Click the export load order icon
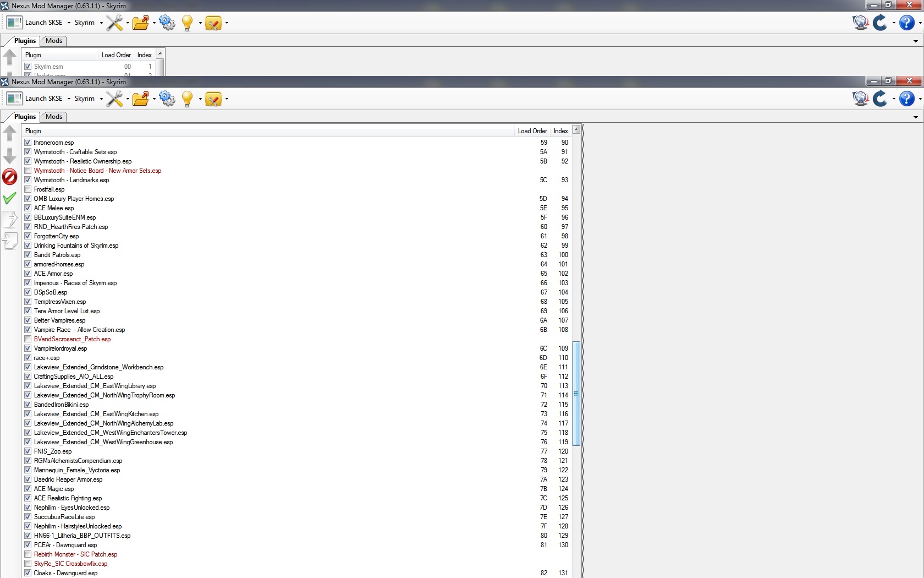924x578 pixels. pyautogui.click(x=10, y=219)
